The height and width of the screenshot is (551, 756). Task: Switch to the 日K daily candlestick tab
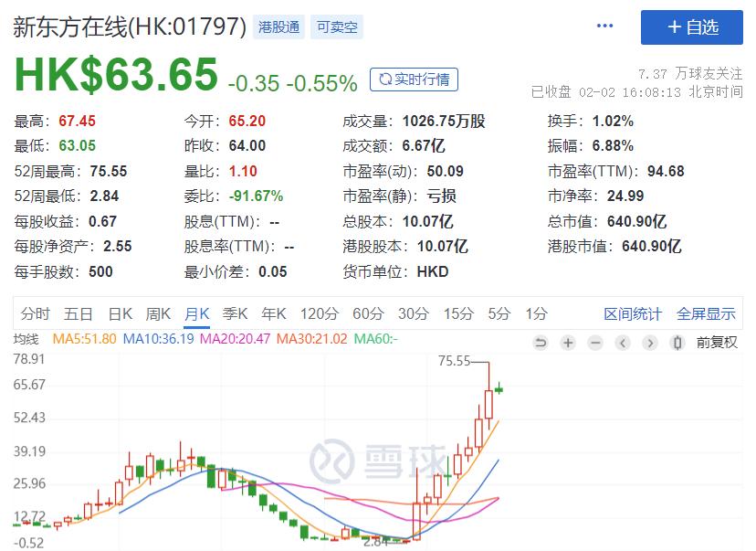(x=120, y=313)
